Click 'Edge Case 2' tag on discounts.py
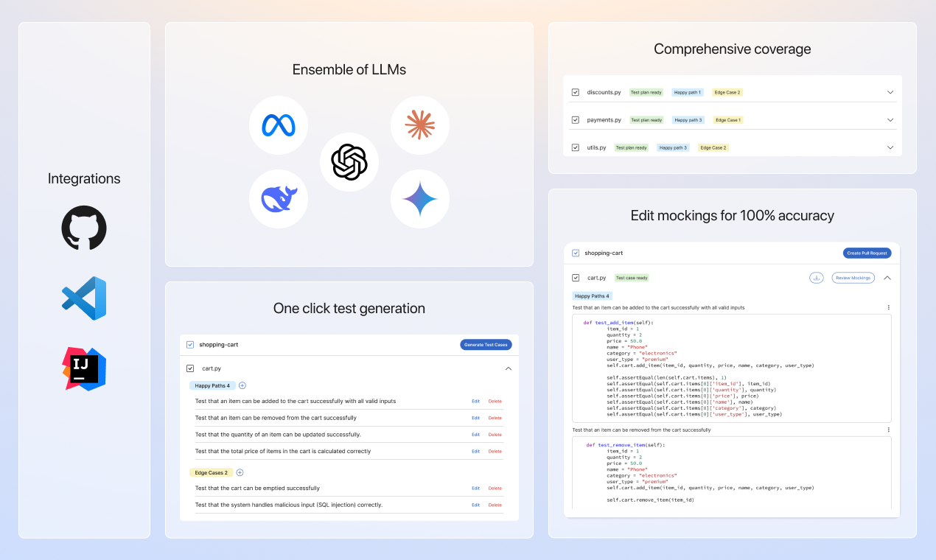The height and width of the screenshot is (560, 936). point(727,92)
